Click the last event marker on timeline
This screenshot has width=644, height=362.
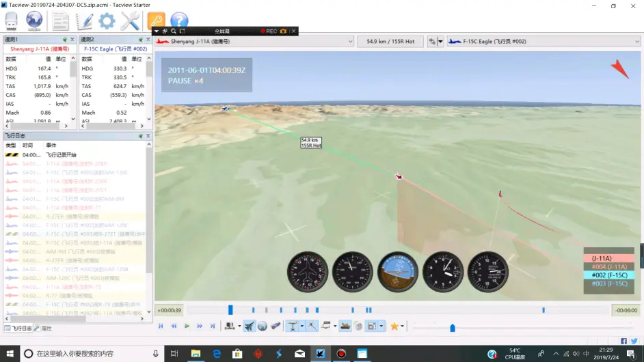(544, 310)
